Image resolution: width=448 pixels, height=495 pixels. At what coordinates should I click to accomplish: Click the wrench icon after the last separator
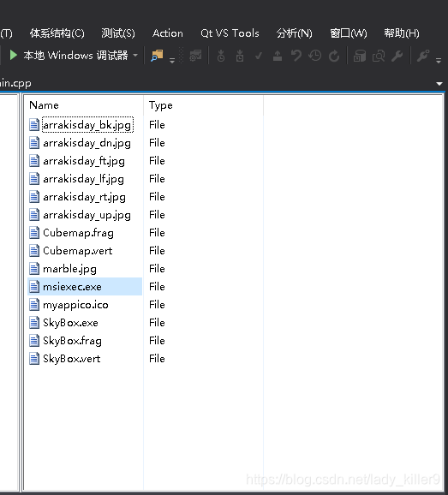423,56
